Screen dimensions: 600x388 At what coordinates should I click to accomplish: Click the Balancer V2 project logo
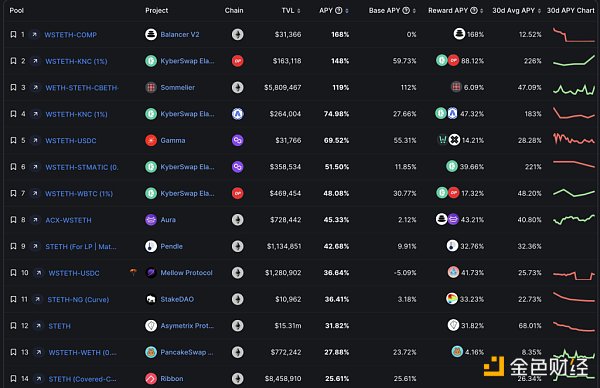click(x=151, y=34)
